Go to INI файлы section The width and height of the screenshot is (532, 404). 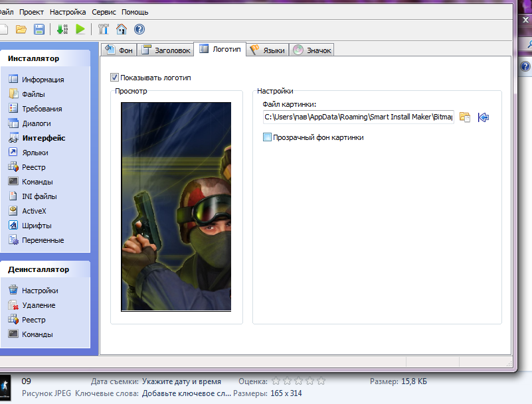click(x=33, y=196)
